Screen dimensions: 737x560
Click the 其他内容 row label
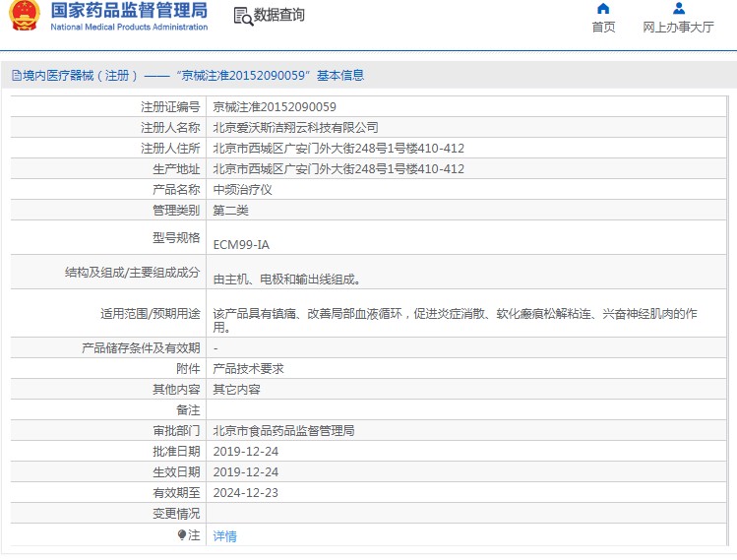pos(176,390)
